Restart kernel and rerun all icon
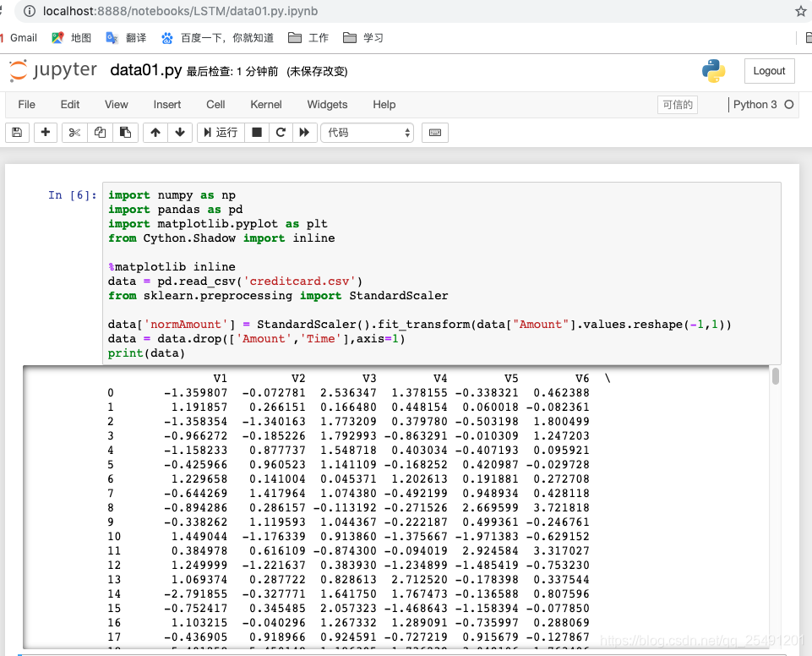This screenshot has width=812, height=656. 304,133
